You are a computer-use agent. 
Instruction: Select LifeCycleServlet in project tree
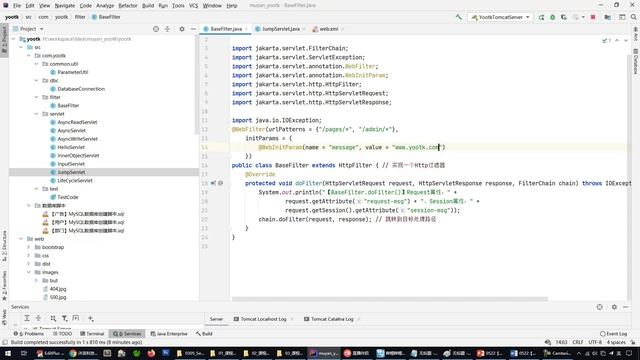pos(75,180)
